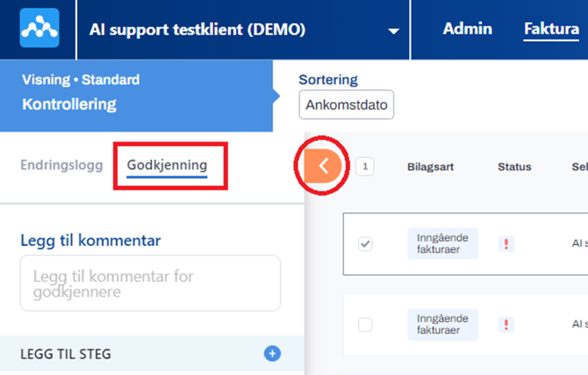Open the Faktura menu
588x375 pixels.
click(545, 29)
